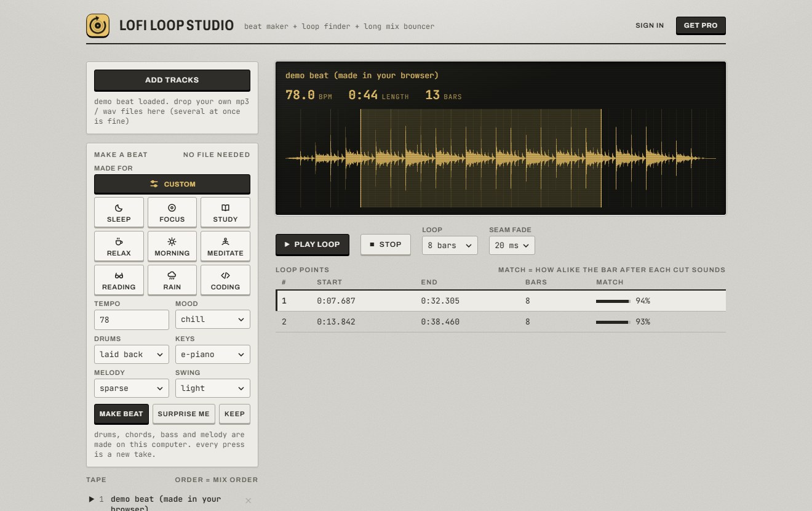Image resolution: width=812 pixels, height=511 pixels.
Task: Click the Make Beat button
Action: (x=121, y=414)
